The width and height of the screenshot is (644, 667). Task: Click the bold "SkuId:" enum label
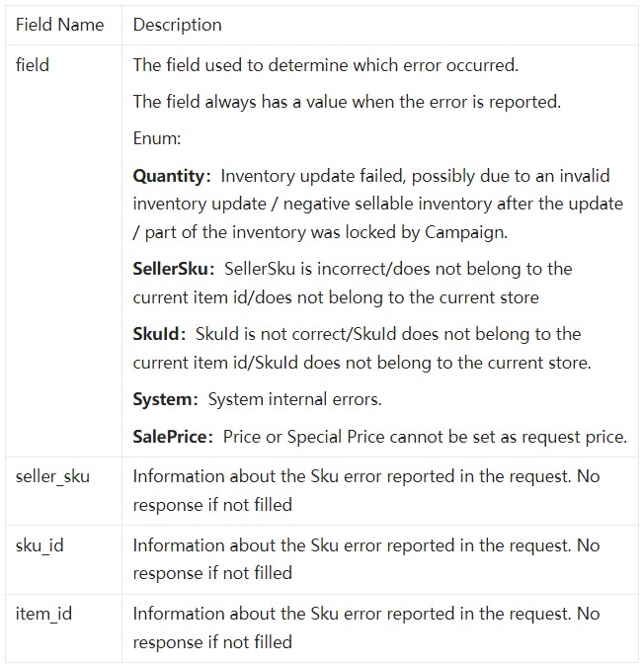pos(159,334)
